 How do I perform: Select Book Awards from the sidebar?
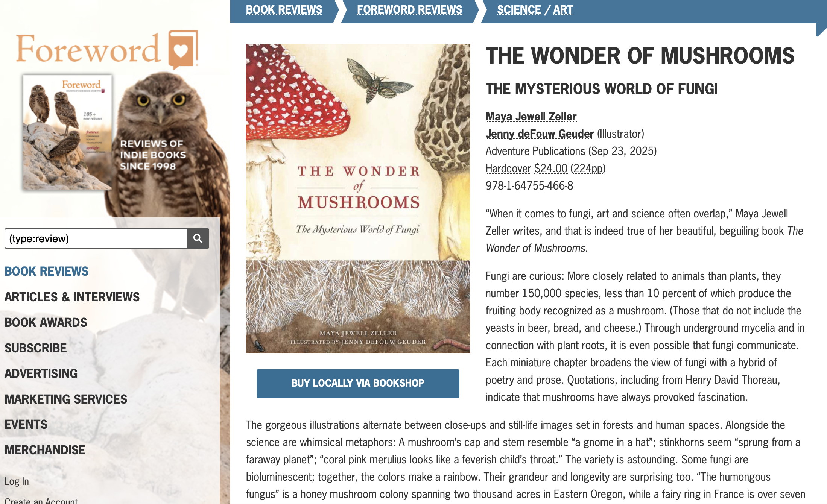tap(46, 322)
